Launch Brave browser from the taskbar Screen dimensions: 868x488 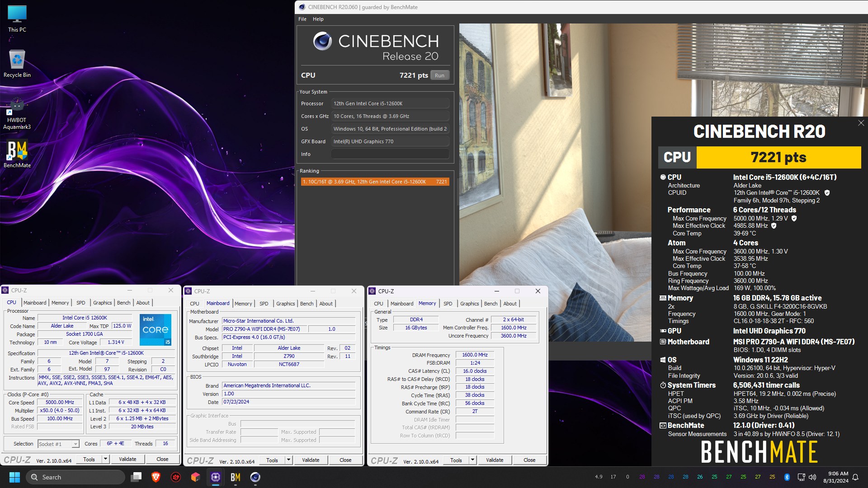(156, 477)
